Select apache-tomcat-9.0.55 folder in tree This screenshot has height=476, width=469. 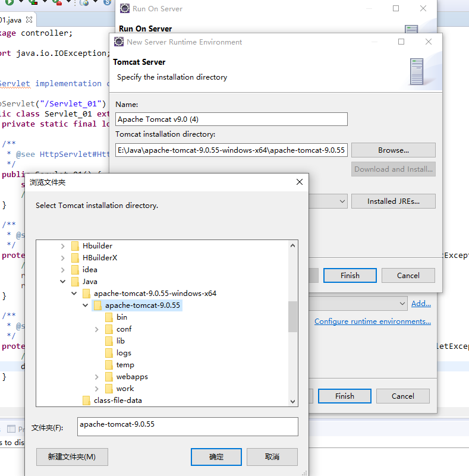(143, 305)
